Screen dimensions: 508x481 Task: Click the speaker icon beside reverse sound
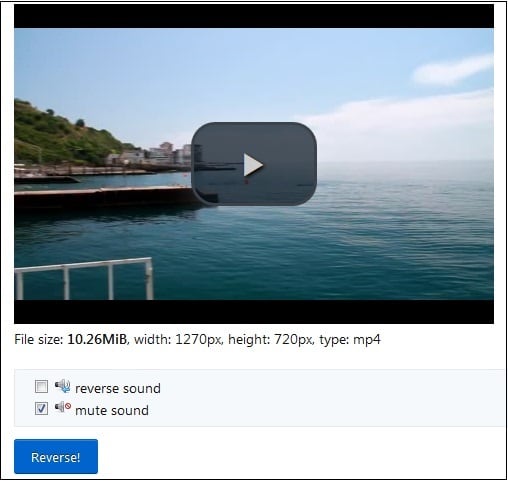(62, 386)
